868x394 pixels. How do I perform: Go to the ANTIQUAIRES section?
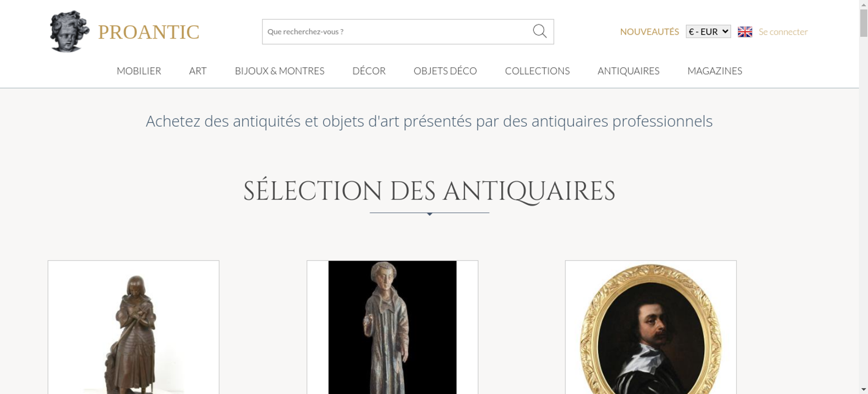click(x=628, y=71)
